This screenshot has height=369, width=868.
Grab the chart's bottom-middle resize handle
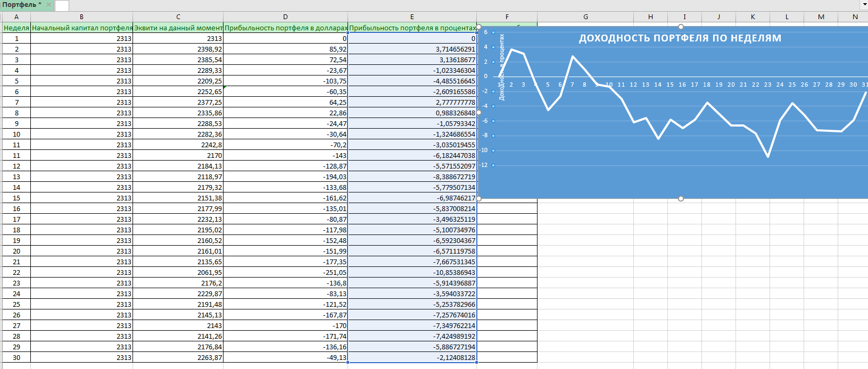click(x=681, y=199)
